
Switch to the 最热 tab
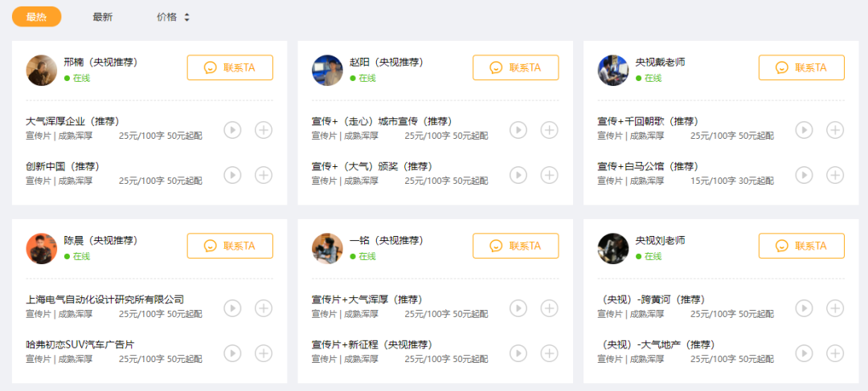pos(36,17)
